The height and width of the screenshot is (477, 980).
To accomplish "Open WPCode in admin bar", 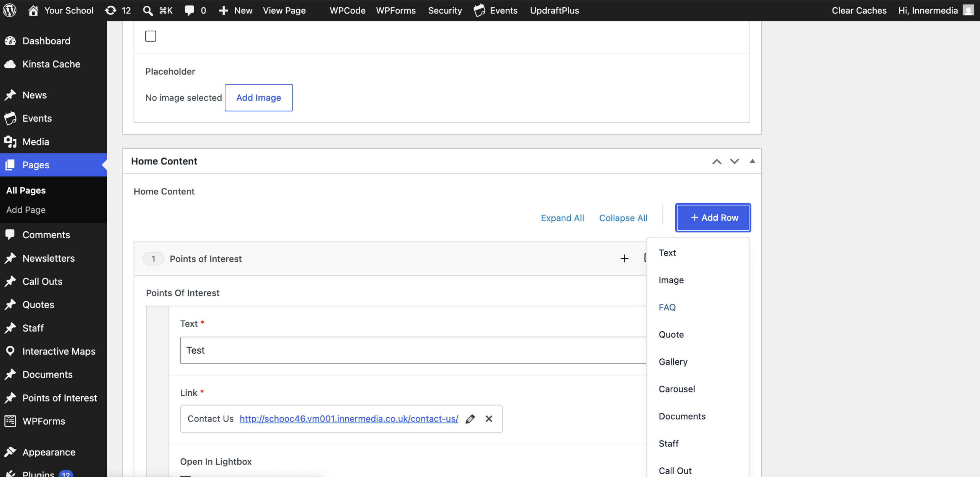I will [348, 10].
